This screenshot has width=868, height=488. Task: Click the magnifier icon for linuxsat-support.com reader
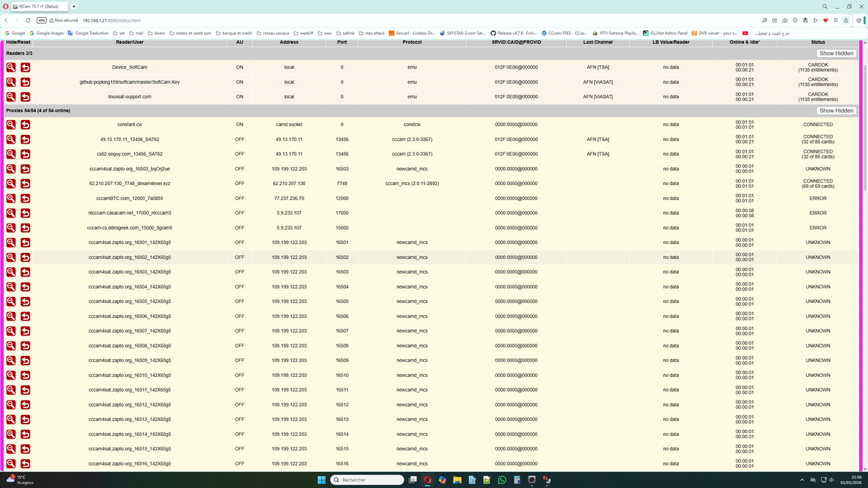pos(11,96)
